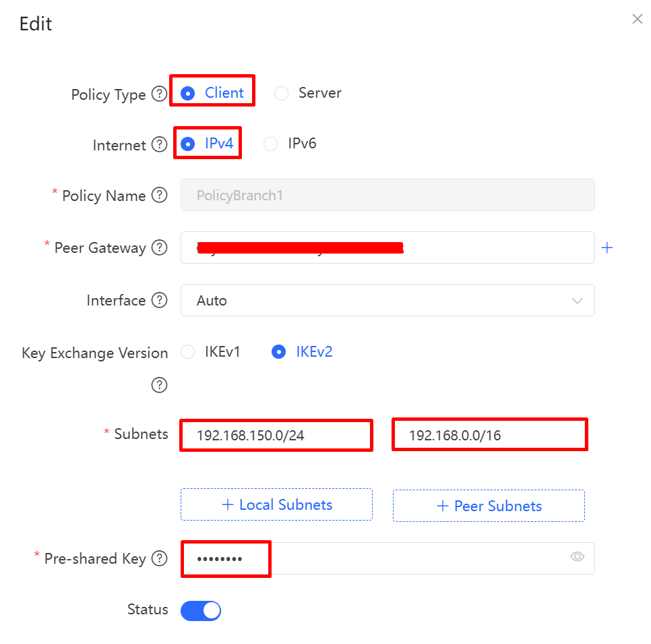Open the Interface help tooltip
The height and width of the screenshot is (644, 651).
tap(161, 300)
